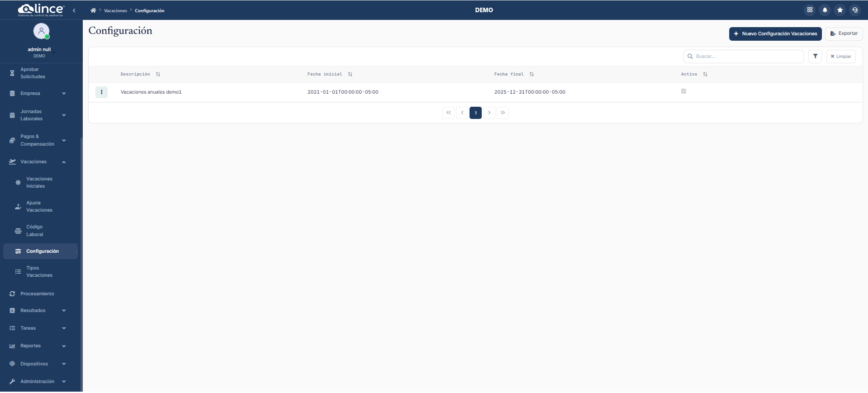The image size is (868, 393).
Task: Expand the Resultados menu chevron
Action: point(64,311)
